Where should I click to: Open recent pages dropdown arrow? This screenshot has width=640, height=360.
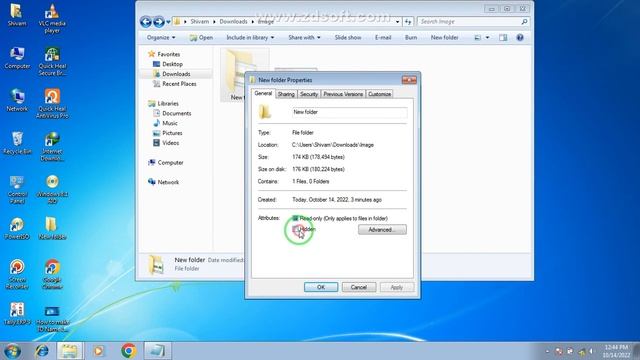(168, 22)
